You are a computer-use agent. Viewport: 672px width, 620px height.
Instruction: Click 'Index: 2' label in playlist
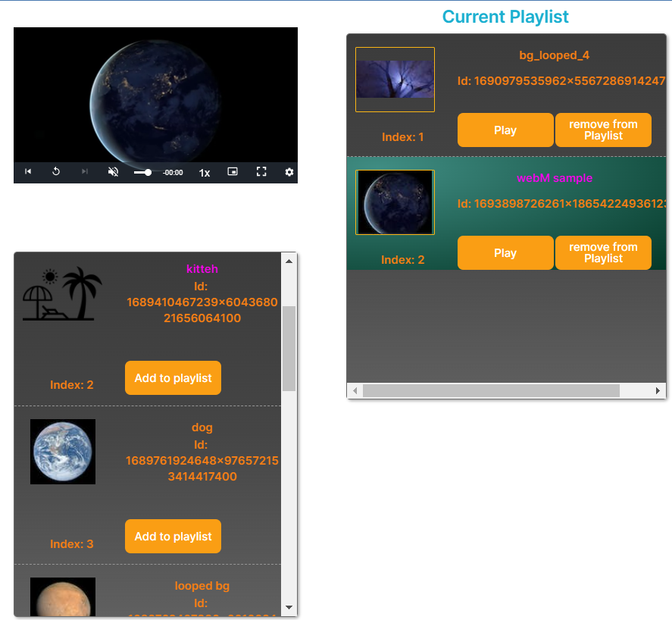pos(403,260)
